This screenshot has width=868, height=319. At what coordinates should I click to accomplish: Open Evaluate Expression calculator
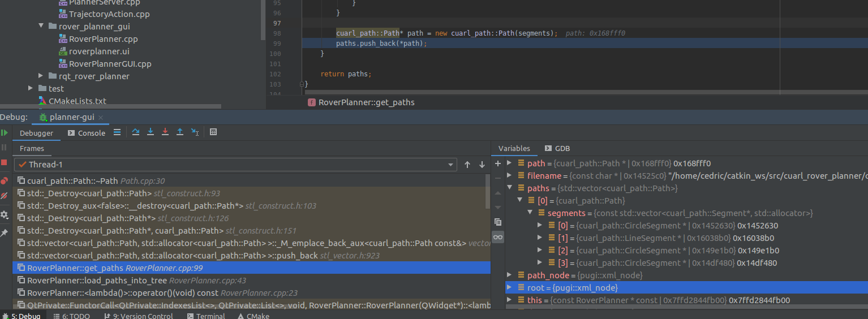[x=213, y=132]
